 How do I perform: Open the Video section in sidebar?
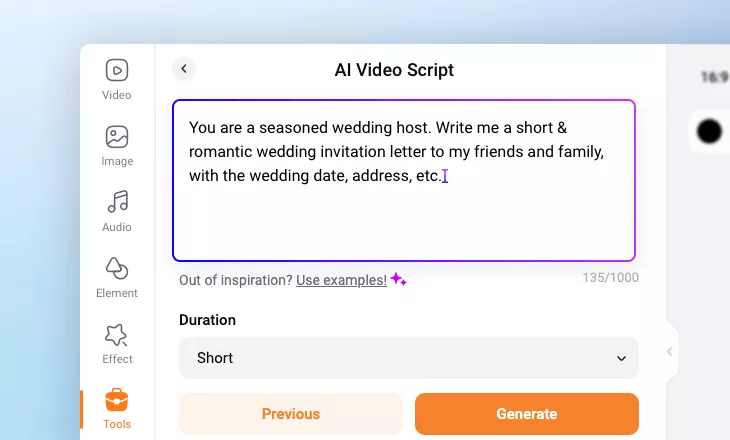coord(117,80)
